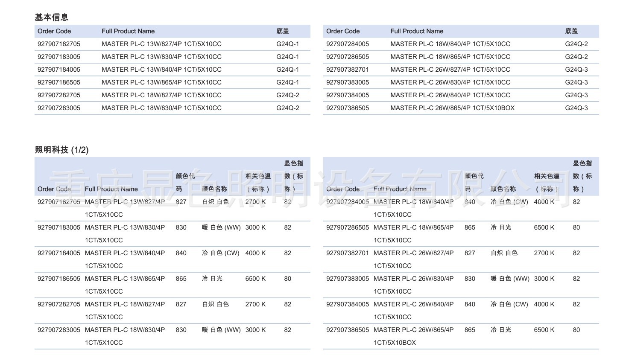Click product name MASTER PL-C 26W/840/4P 1CT/5X10CC in basic info

(x=450, y=95)
